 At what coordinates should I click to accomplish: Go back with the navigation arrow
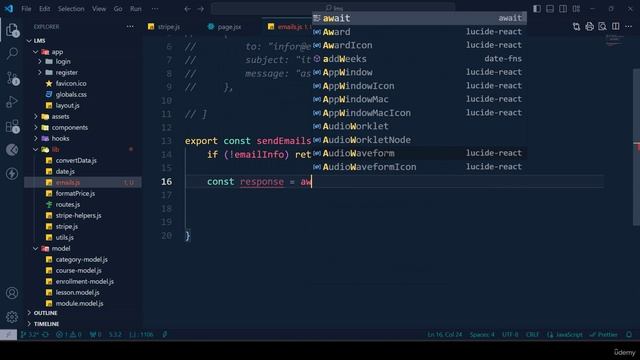coord(187,9)
